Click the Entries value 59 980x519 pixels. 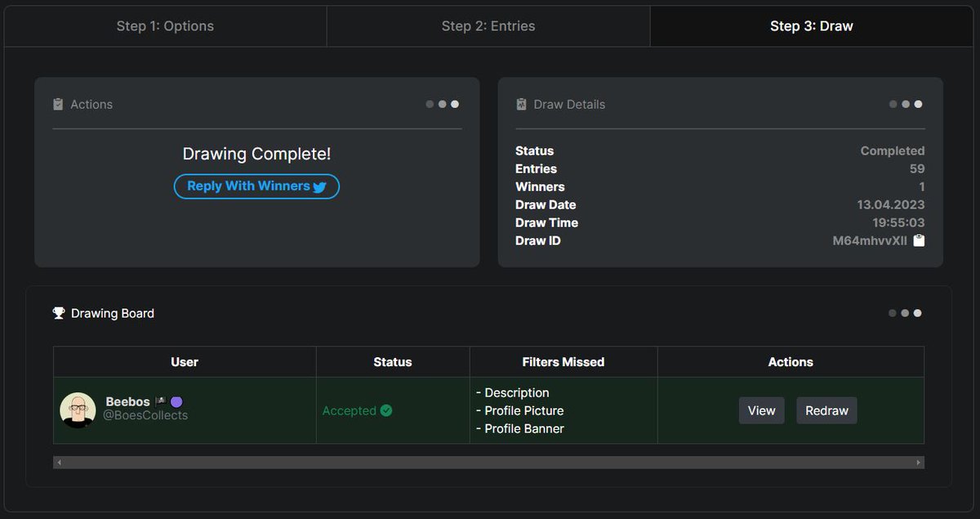tap(917, 168)
